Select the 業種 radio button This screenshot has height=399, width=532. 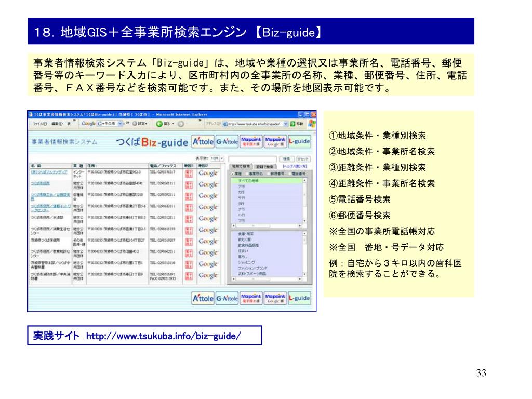pyautogui.click(x=232, y=174)
